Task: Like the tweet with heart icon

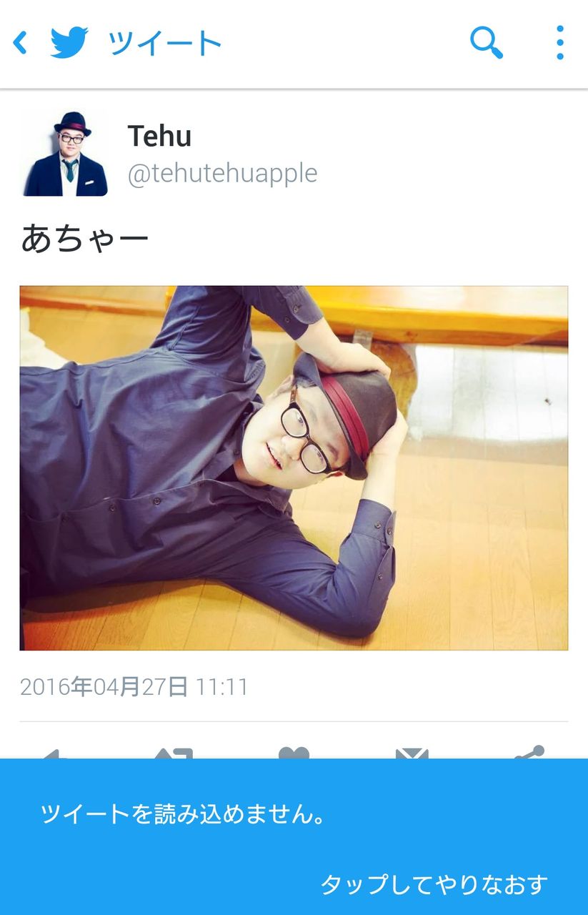Action: pos(294,753)
